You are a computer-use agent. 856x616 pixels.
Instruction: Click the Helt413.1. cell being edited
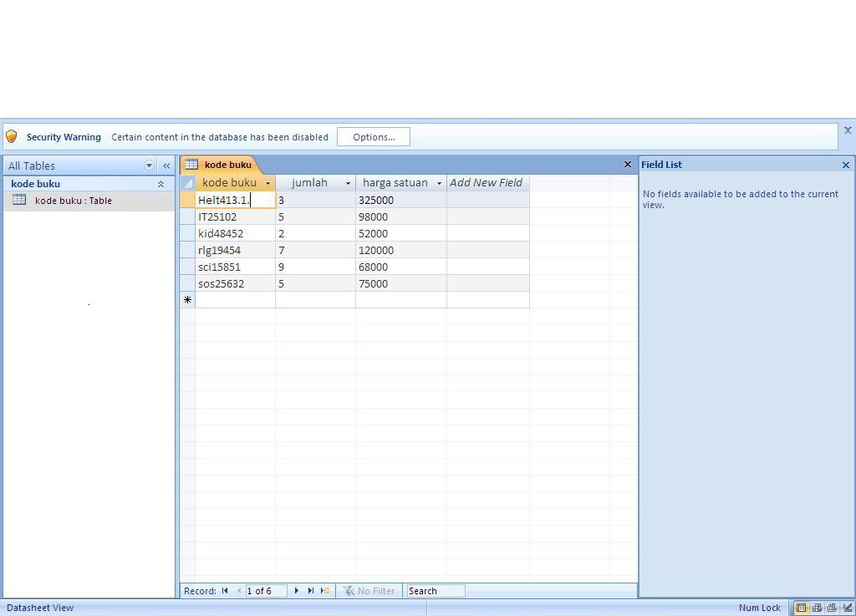click(235, 201)
